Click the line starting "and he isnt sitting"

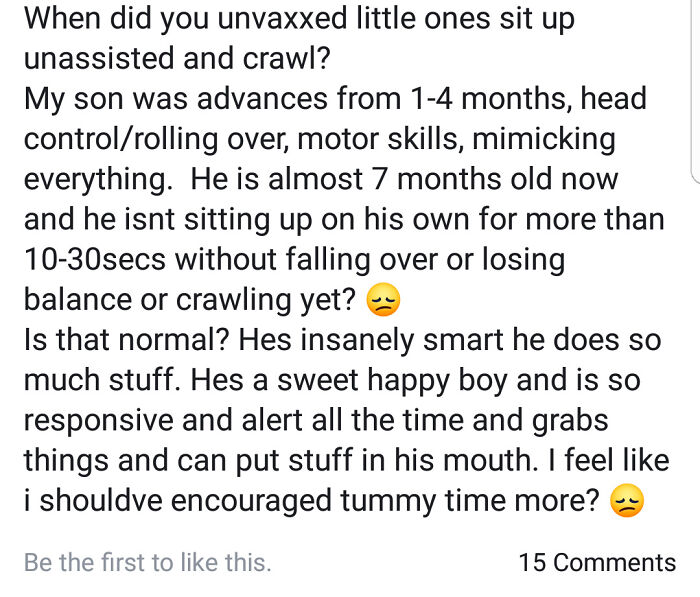[340, 220]
